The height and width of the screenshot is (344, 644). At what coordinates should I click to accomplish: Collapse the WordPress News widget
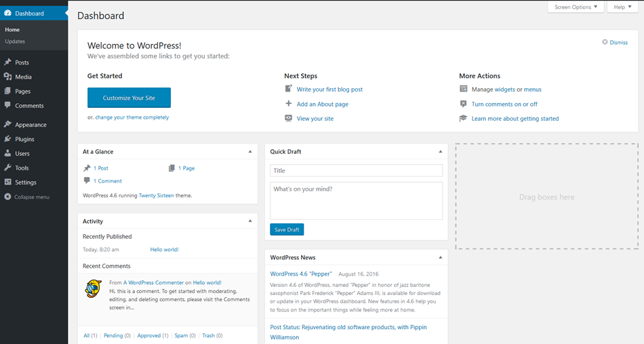440,258
